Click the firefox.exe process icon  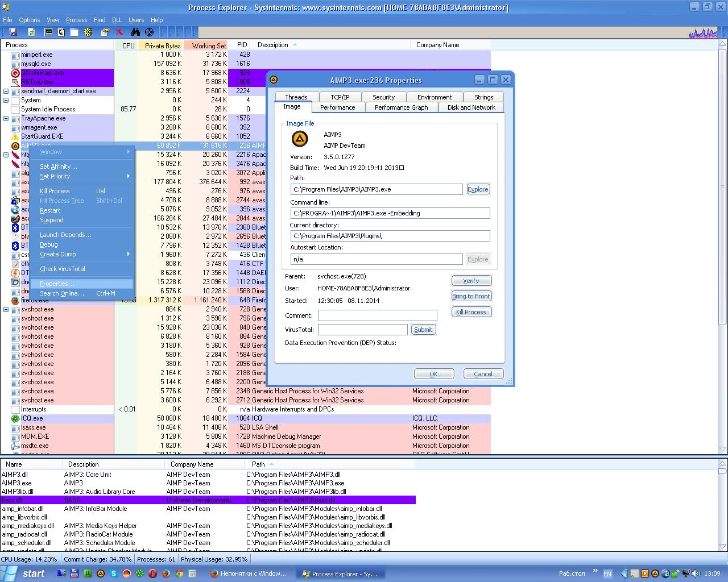[x=15, y=300]
